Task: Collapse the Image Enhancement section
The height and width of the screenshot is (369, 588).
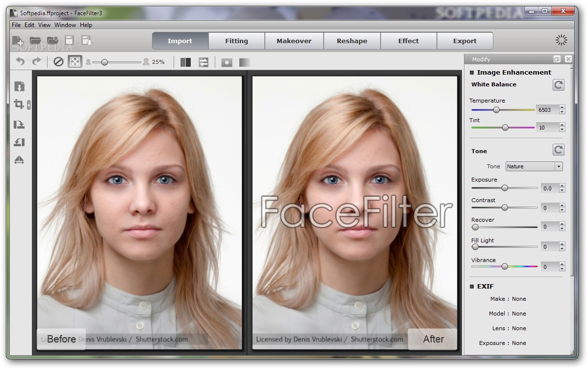Action: [472, 73]
